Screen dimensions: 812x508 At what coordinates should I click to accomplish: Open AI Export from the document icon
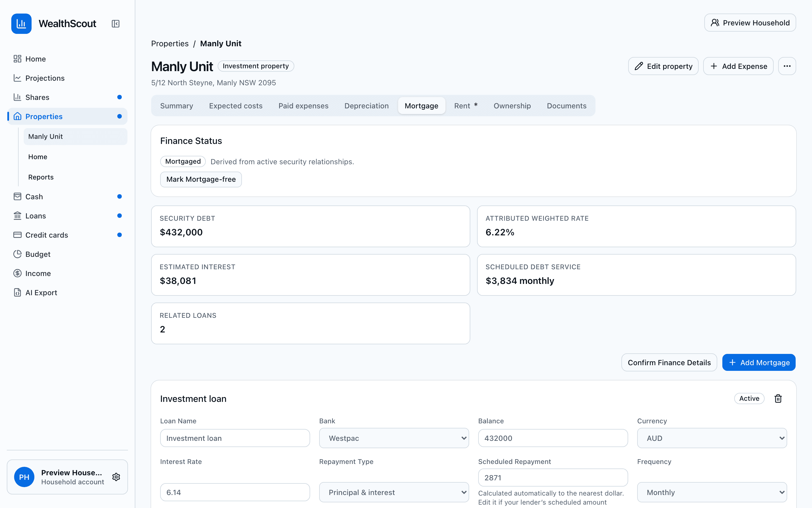(x=17, y=292)
